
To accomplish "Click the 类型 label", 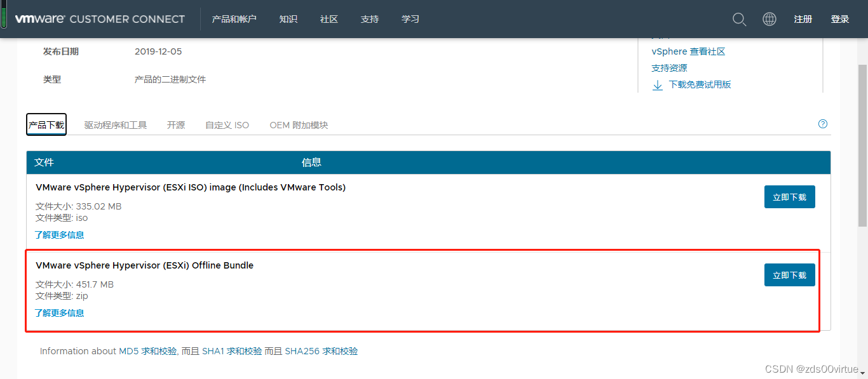I will (52, 79).
